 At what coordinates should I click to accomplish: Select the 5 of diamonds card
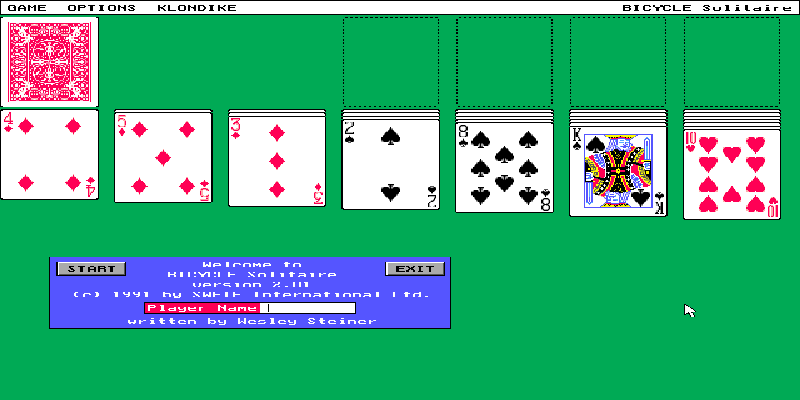tap(163, 158)
